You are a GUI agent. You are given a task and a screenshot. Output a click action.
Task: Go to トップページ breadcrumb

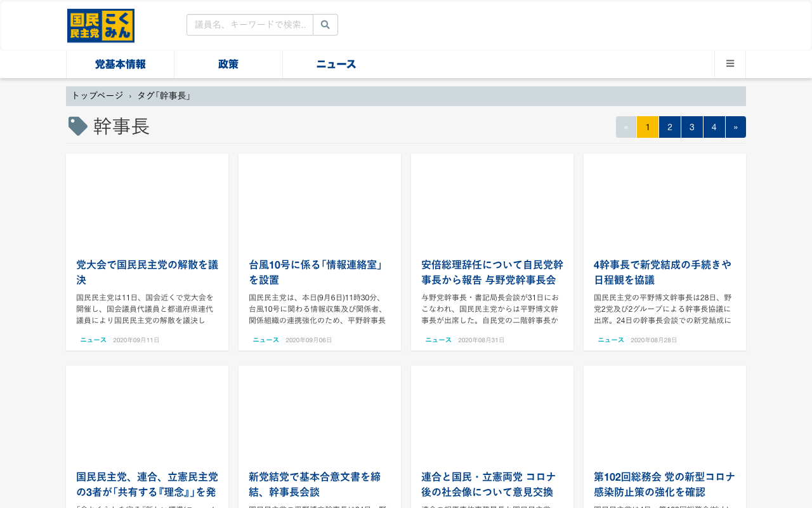pos(97,96)
